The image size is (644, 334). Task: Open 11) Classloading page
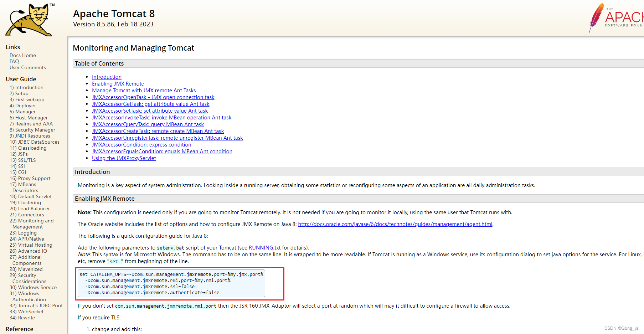tap(28, 148)
